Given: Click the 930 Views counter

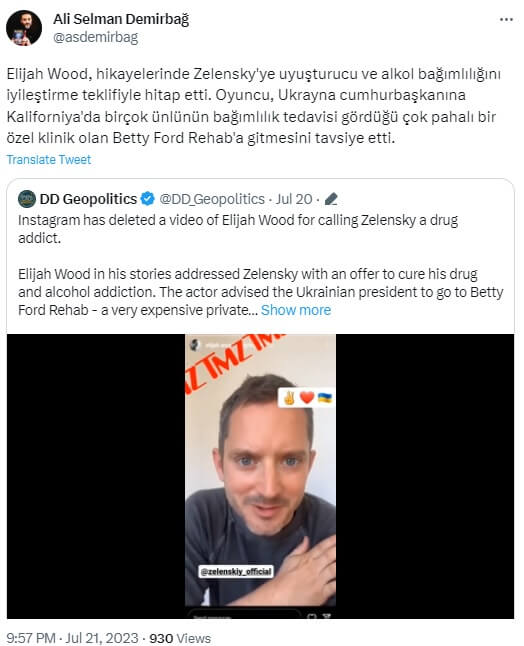Looking at the screenshot, I should point(180,638).
